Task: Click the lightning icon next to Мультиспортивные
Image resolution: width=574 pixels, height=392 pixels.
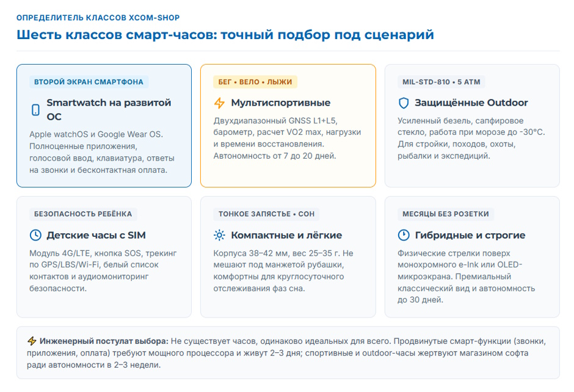Action: point(219,103)
